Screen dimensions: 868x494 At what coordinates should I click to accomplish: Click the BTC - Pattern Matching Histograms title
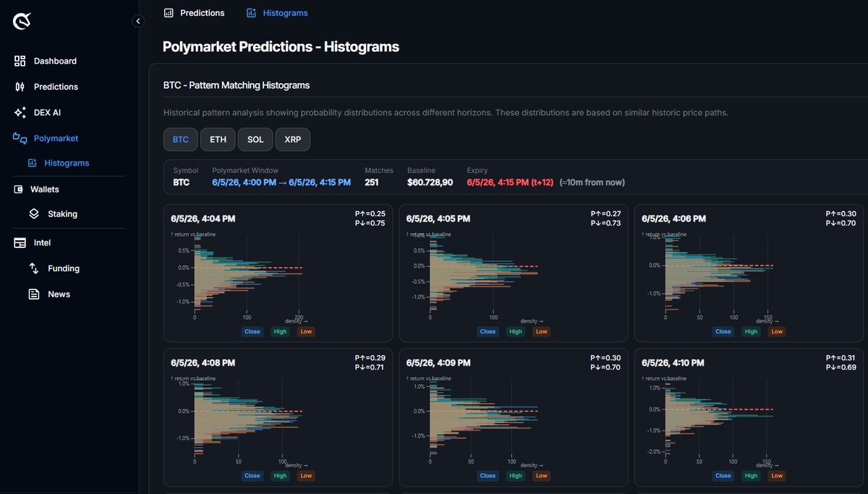(x=237, y=85)
